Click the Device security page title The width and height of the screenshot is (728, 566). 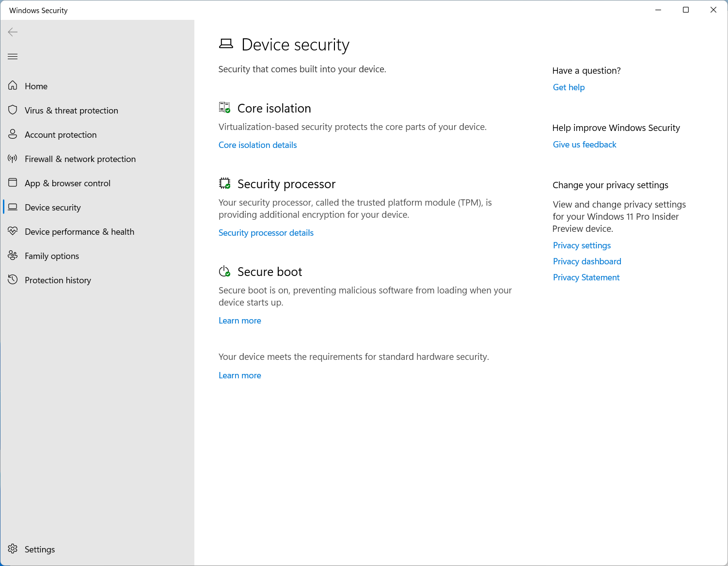(x=295, y=45)
